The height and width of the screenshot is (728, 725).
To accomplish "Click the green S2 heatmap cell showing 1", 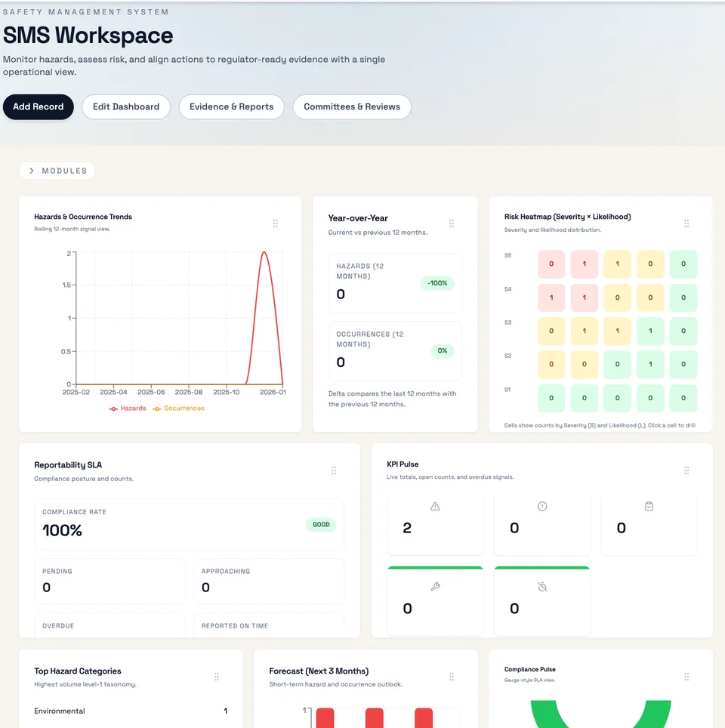I will pyautogui.click(x=650, y=364).
